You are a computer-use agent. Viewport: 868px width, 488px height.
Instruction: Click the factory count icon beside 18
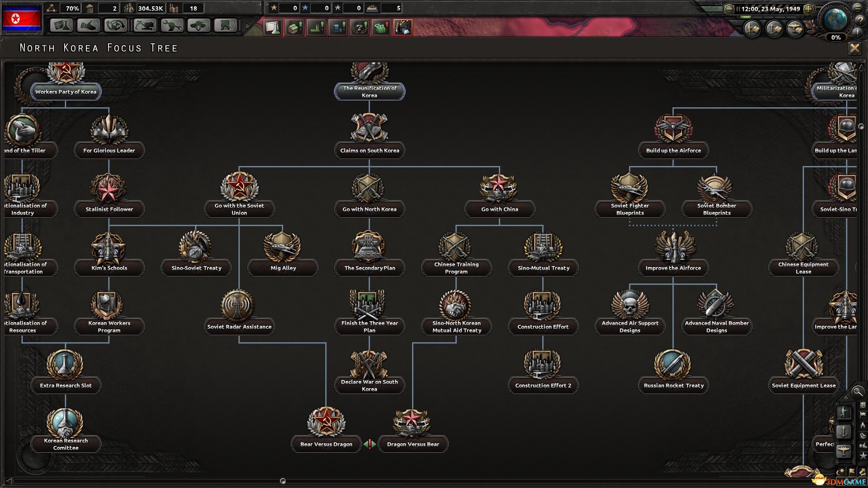tap(175, 8)
